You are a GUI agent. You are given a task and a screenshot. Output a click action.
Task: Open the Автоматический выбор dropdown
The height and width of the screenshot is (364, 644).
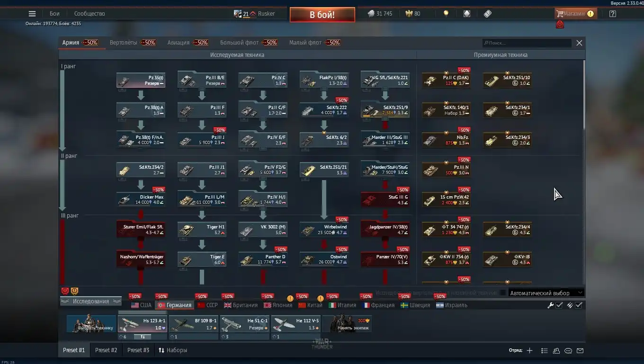tap(546, 293)
